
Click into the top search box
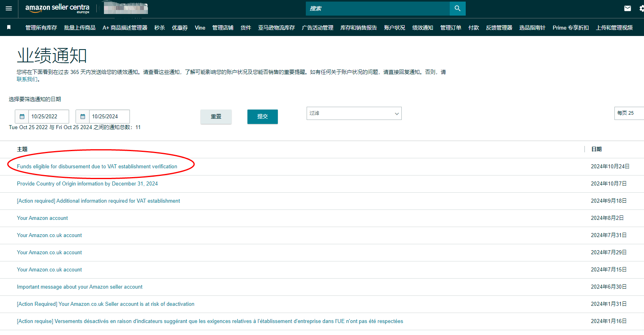coord(377,8)
